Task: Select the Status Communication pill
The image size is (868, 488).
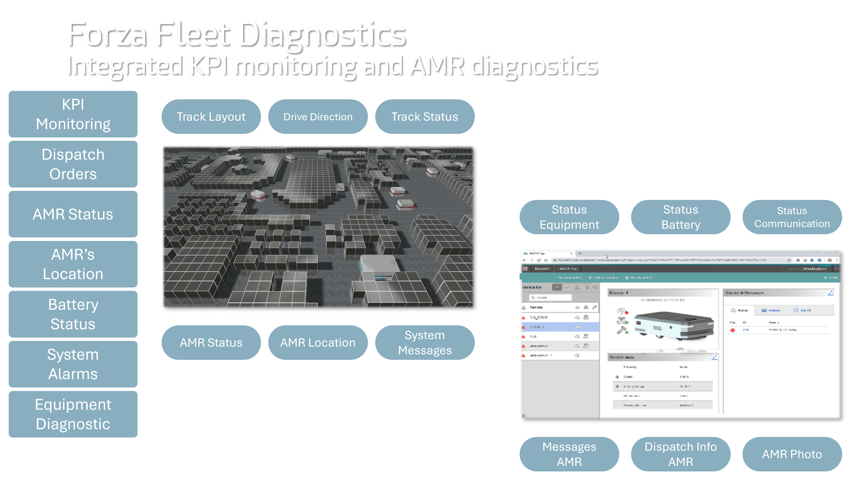Action: pyautogui.click(x=792, y=217)
